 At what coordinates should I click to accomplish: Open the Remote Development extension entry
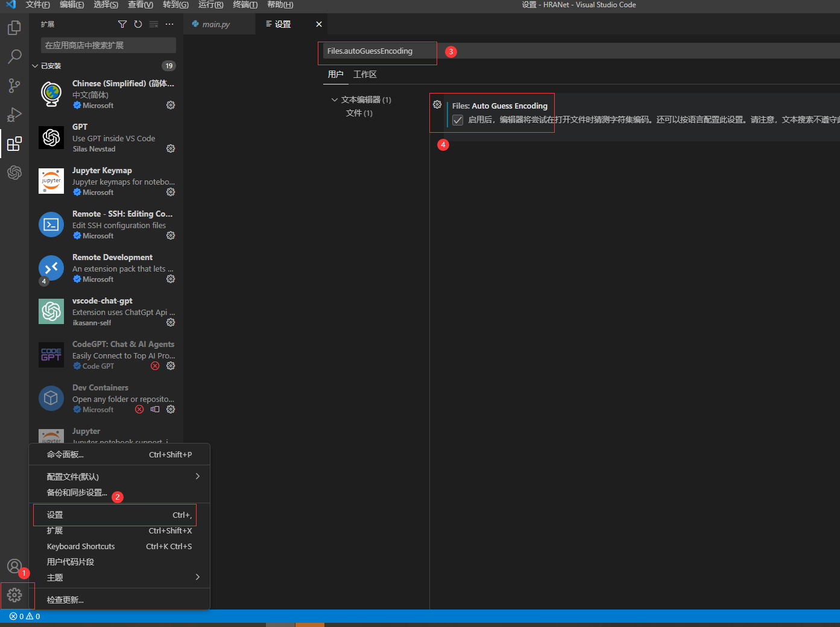tap(106, 268)
